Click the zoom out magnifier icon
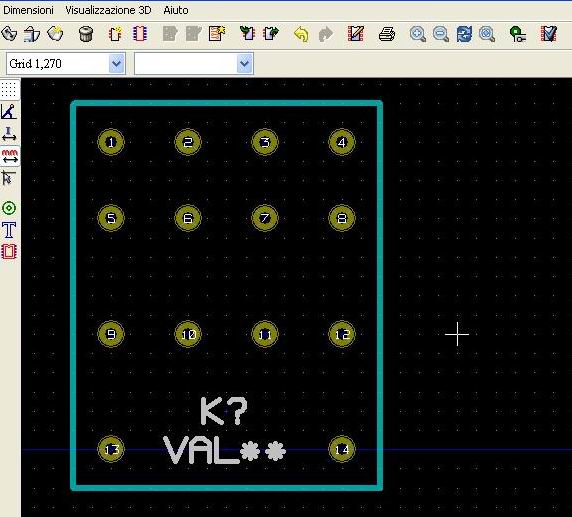 (x=441, y=34)
